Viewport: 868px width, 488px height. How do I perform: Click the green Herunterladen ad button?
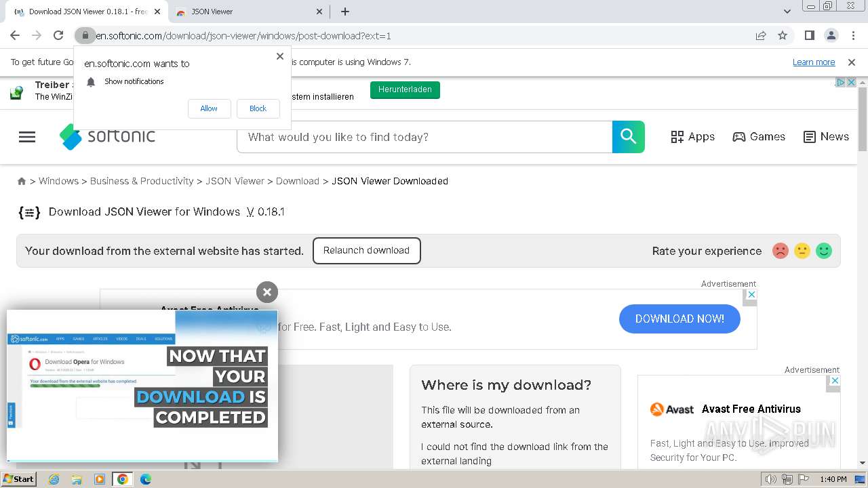pyautogui.click(x=405, y=89)
